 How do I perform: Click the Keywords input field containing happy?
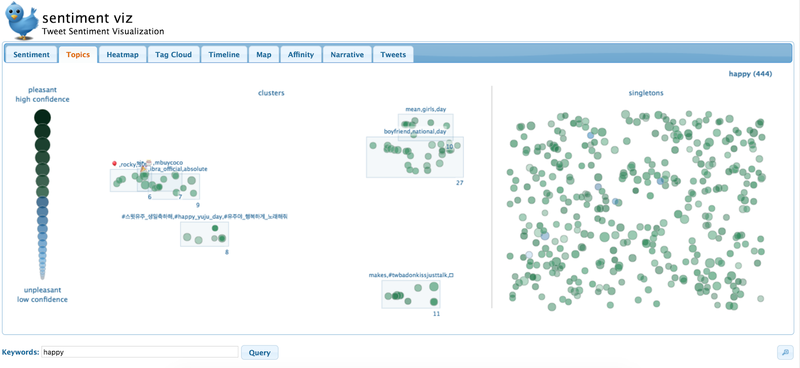coord(140,352)
